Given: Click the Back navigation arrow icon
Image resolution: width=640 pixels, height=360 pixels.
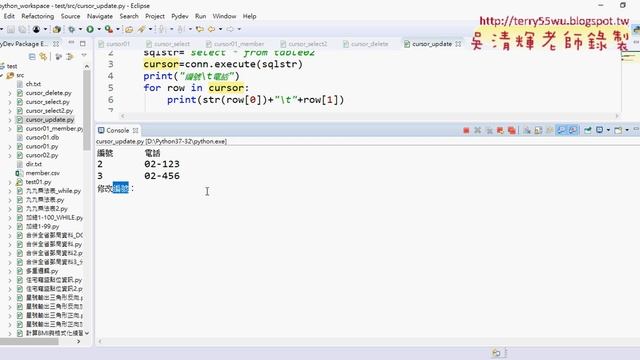Looking at the screenshot, I should [211, 29].
